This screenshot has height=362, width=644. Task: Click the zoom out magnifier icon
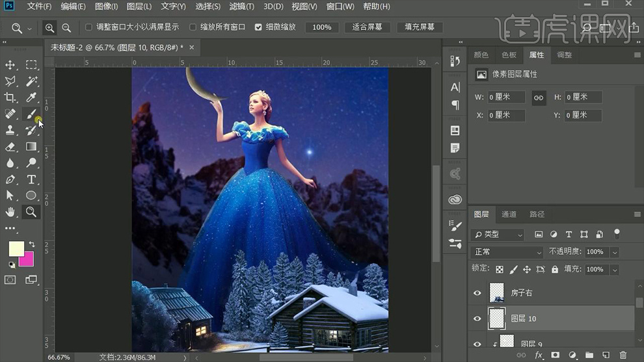(x=66, y=28)
